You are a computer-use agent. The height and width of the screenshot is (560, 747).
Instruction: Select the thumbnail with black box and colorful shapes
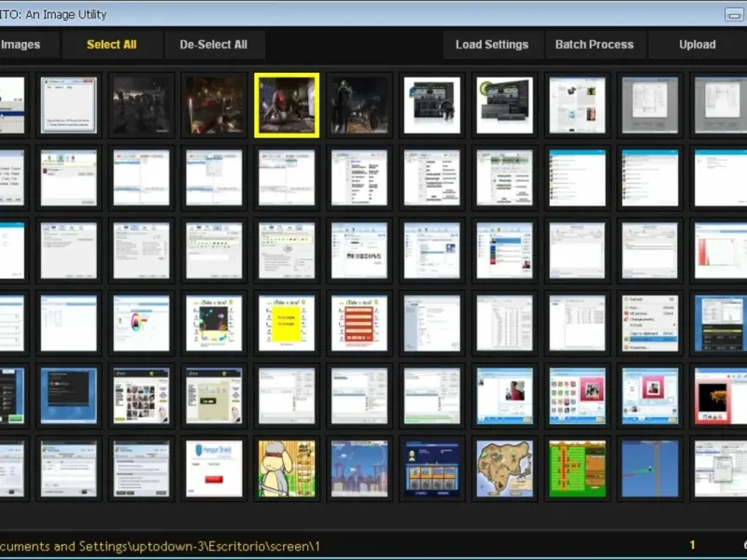(214, 323)
